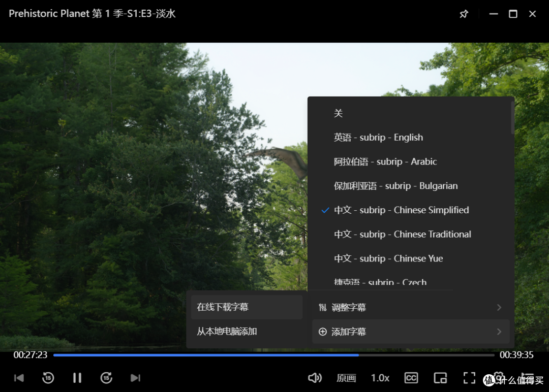The width and height of the screenshot is (549, 392).
Task: Expand 调整字幕 submenu arrow
Action: tap(499, 307)
